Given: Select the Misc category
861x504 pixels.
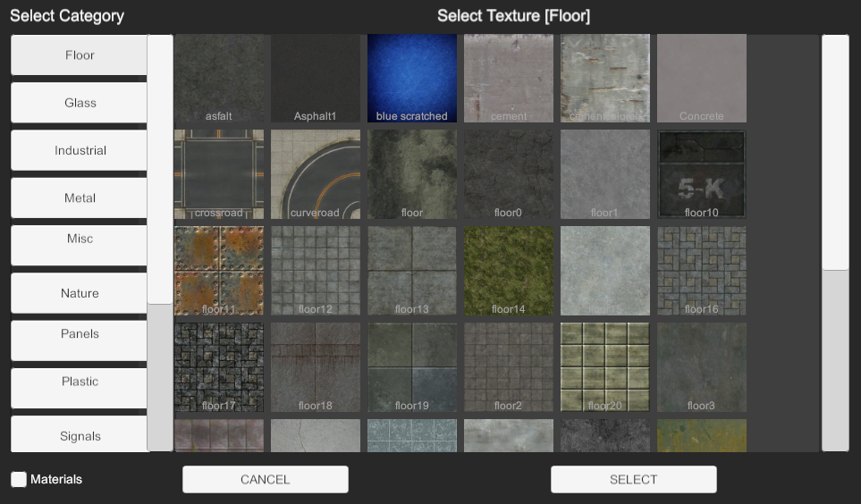Looking at the screenshot, I should [x=79, y=246].
